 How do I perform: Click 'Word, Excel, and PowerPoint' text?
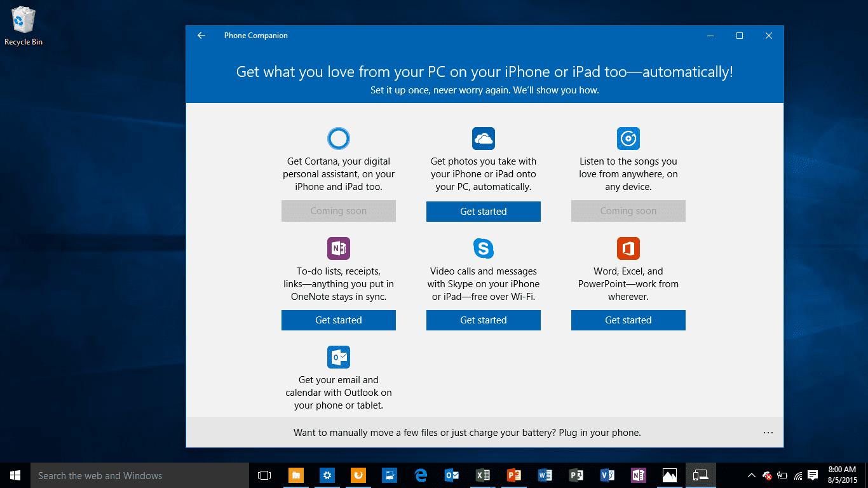point(628,284)
